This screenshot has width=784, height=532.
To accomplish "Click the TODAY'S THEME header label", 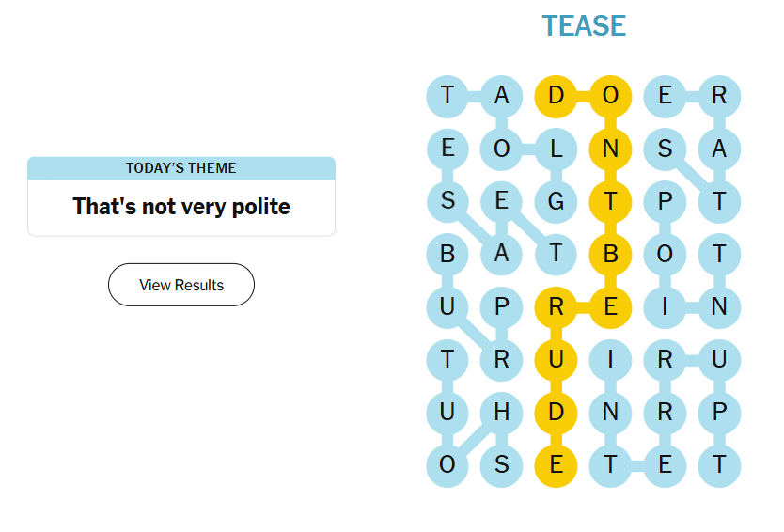I will [x=181, y=168].
